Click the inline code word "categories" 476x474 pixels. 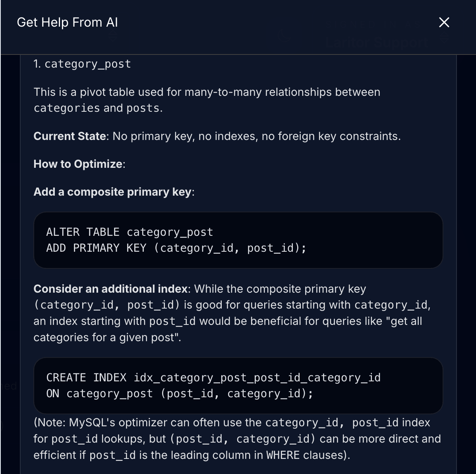click(x=61, y=108)
